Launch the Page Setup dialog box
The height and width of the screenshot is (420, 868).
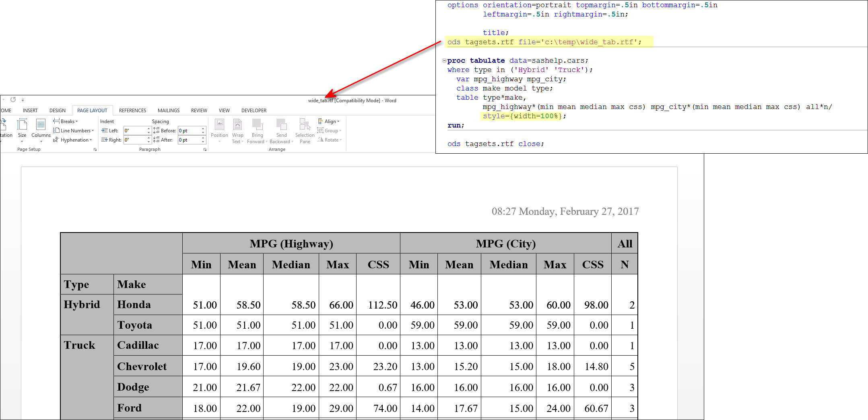(95, 149)
